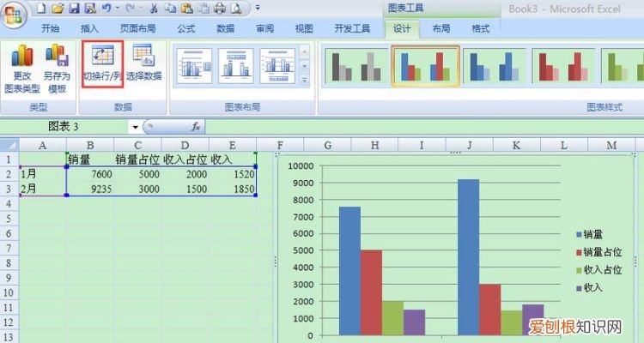This screenshot has width=644, height=343.
Task: Choose the all-blue chart style
Action: [x=495, y=67]
